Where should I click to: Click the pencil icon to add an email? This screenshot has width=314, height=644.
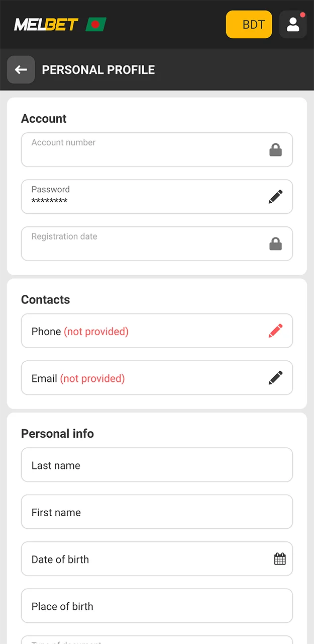[x=275, y=377]
